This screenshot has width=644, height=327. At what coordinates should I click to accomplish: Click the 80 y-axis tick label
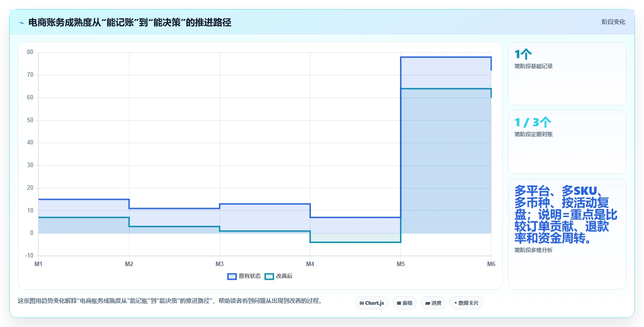30,52
